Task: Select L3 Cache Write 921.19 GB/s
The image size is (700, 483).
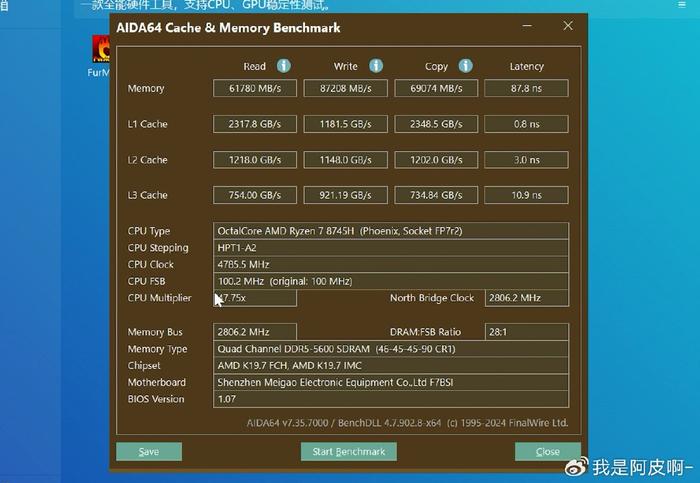Action: (x=346, y=195)
